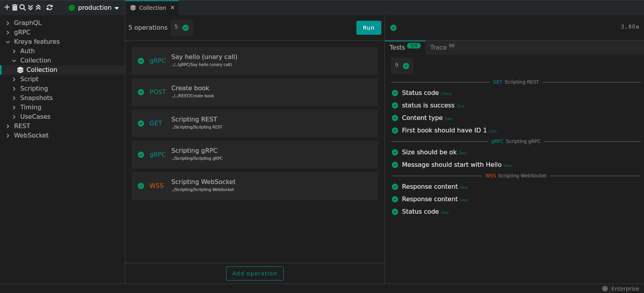Click the trash delete icon in sidebar toolbar

click(15, 7)
